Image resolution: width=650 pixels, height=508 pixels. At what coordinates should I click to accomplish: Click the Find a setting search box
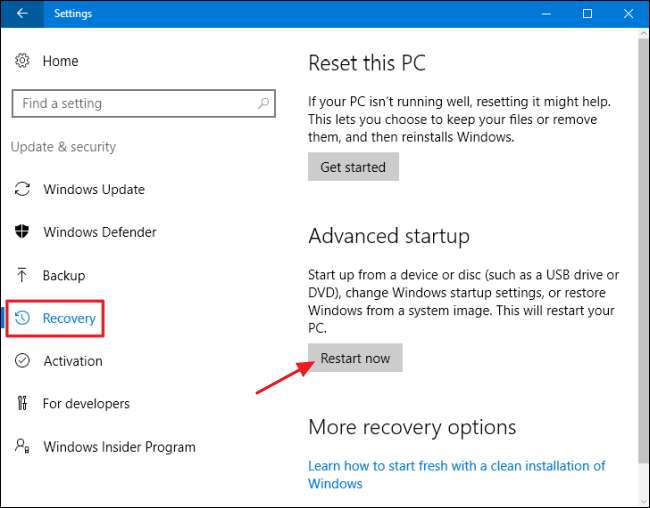coord(144,103)
